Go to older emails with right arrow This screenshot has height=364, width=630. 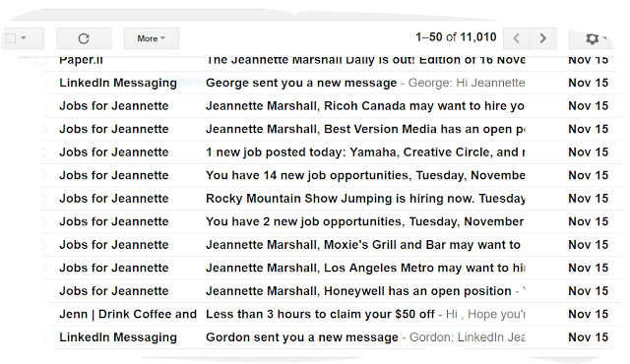point(542,38)
